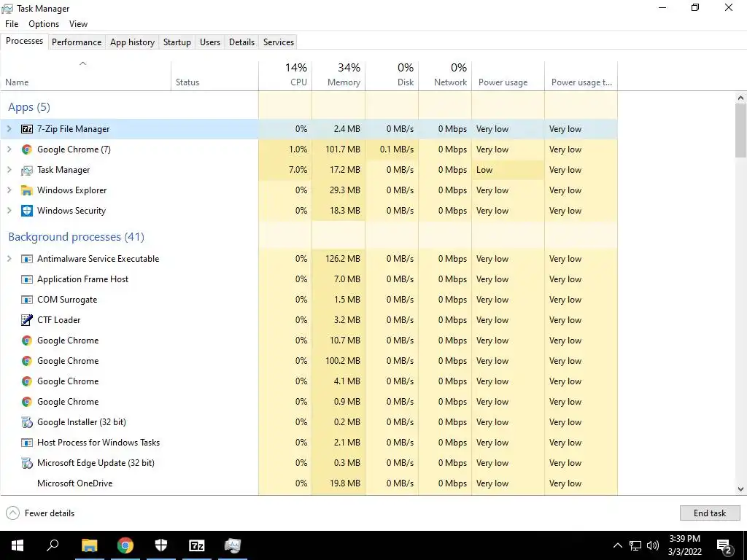
Task: Open 7-Zip from the taskbar
Action: [x=197, y=545]
